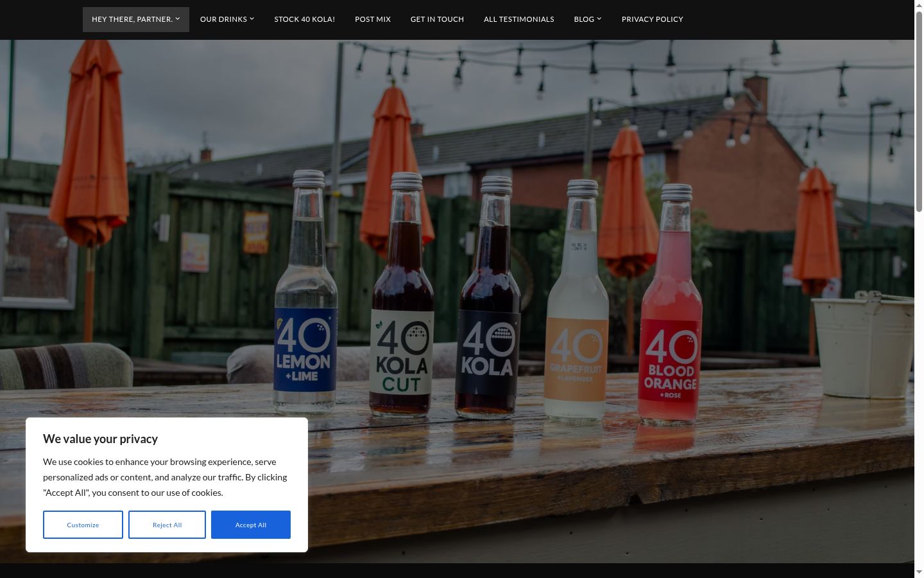The width and height of the screenshot is (924, 578).
Task: Open the Our Drinks menu
Action: 227,19
